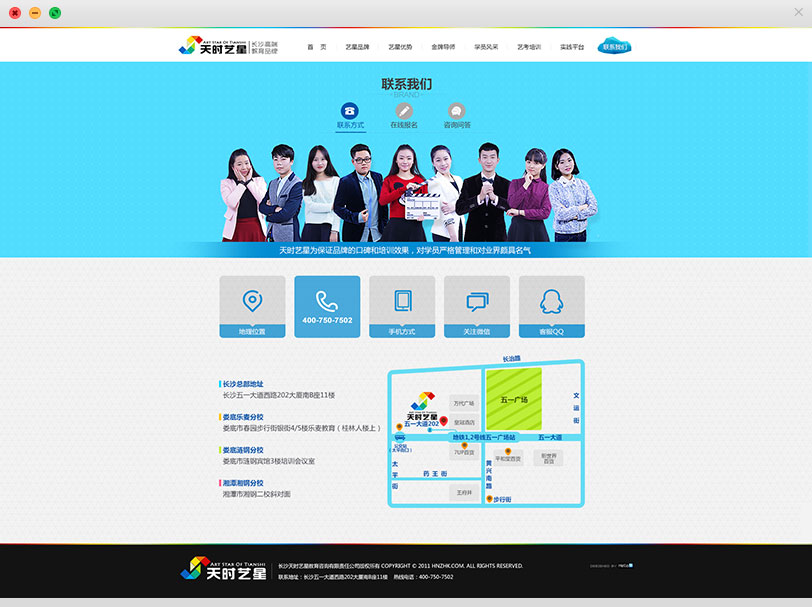Click the 联系方式 phone icon
This screenshot has width=812, height=607.
[350, 111]
